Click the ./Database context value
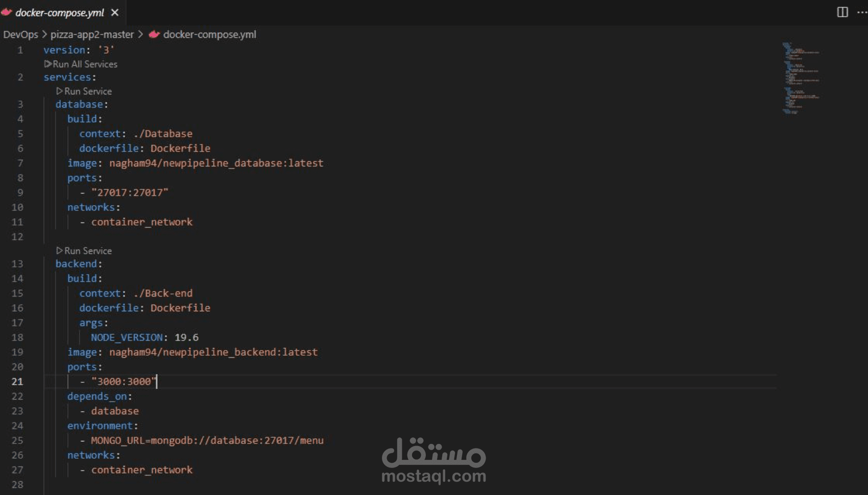This screenshot has height=495, width=868. click(163, 134)
